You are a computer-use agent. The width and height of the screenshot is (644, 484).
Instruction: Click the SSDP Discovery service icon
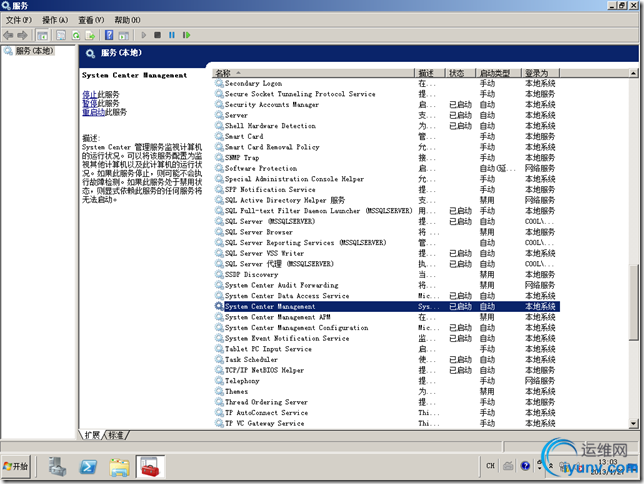point(219,274)
